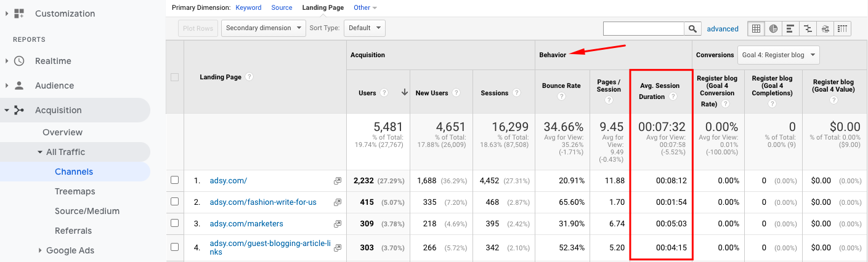Click help icon under Goal 4 Completions

(x=772, y=104)
